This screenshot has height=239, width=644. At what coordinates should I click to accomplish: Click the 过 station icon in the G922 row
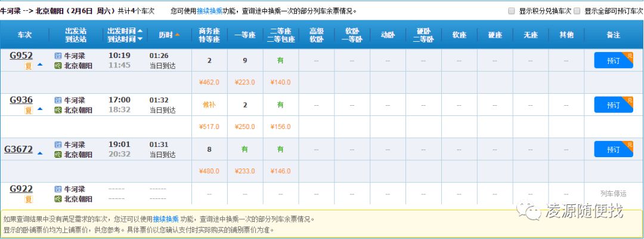[58, 189]
